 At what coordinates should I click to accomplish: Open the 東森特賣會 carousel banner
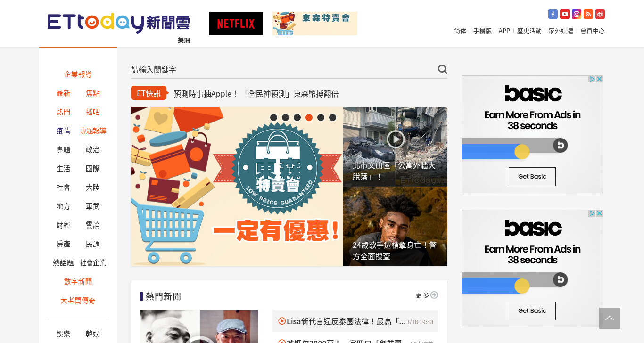click(237, 187)
